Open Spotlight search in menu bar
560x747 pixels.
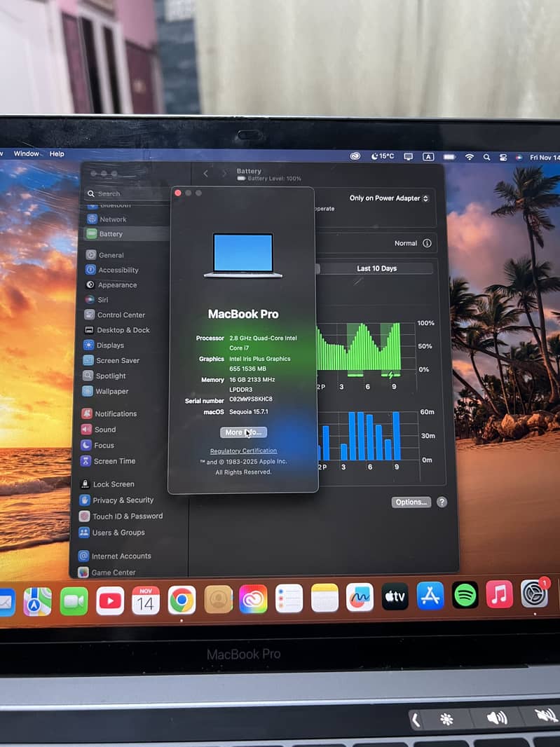tap(486, 157)
